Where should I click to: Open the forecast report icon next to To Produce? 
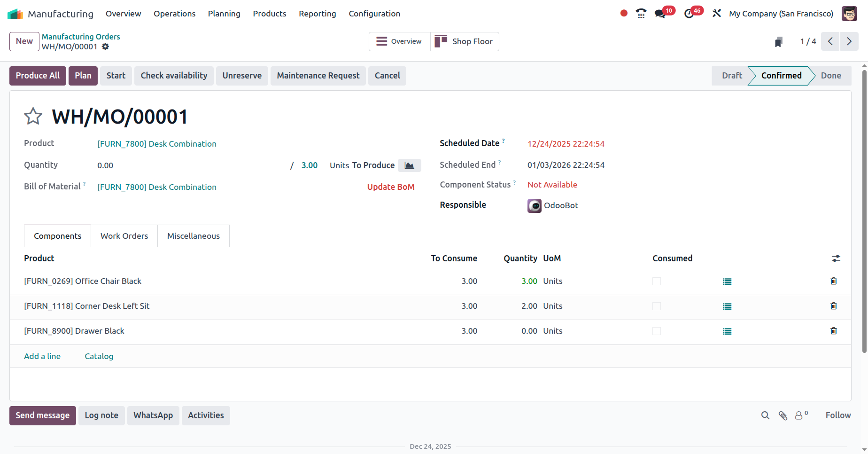coord(409,165)
